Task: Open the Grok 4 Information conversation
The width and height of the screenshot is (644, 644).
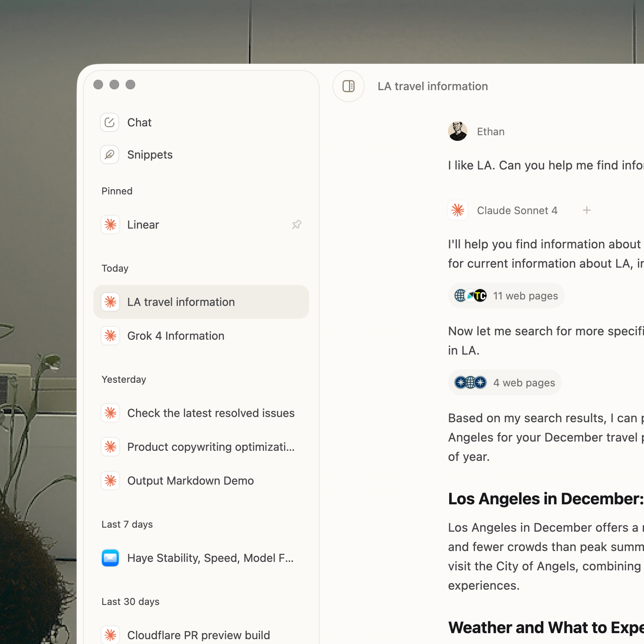Action: click(x=176, y=336)
